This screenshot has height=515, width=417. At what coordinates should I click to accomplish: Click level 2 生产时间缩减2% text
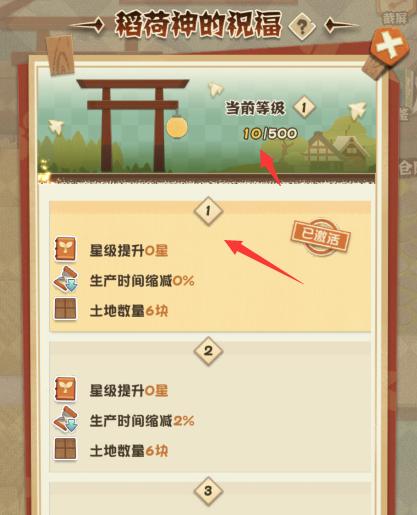click(142, 421)
